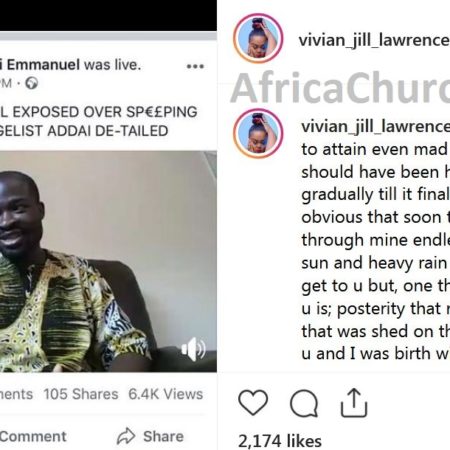450x450 pixels.
Task: Open vivian_jill_lawrence header profile picture
Action: [258, 38]
